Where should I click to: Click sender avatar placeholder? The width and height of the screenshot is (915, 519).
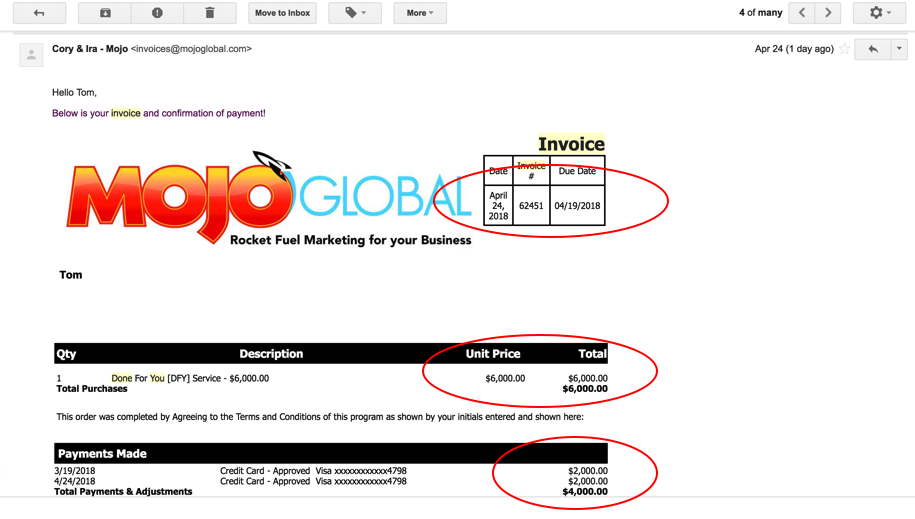[31, 55]
